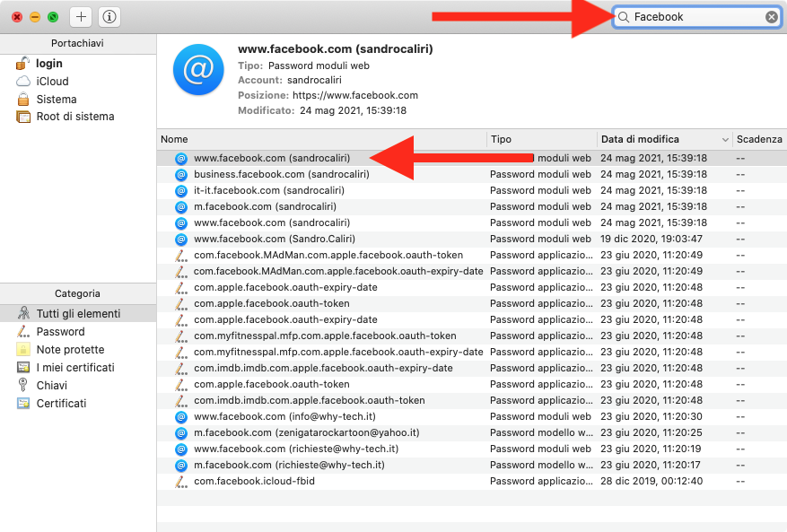Click inside the Facebook search field
Screen dimensions: 787x532
(695, 17)
